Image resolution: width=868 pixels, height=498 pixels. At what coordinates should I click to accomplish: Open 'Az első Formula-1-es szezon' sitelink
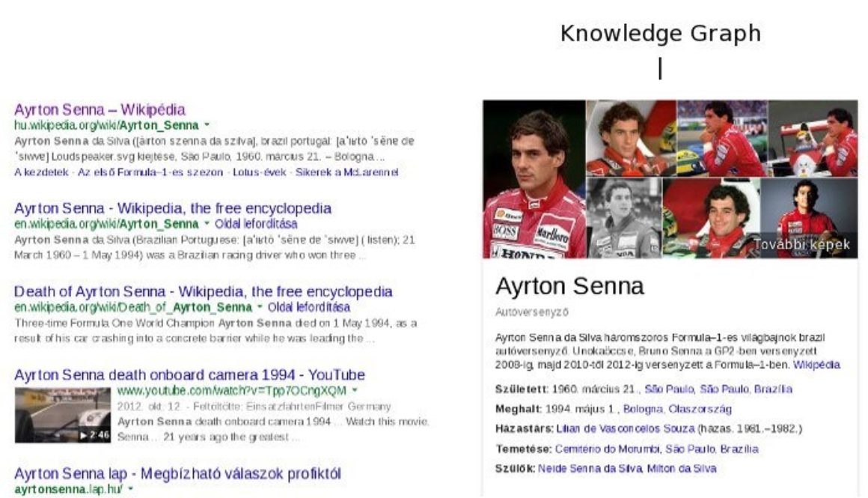148,172
